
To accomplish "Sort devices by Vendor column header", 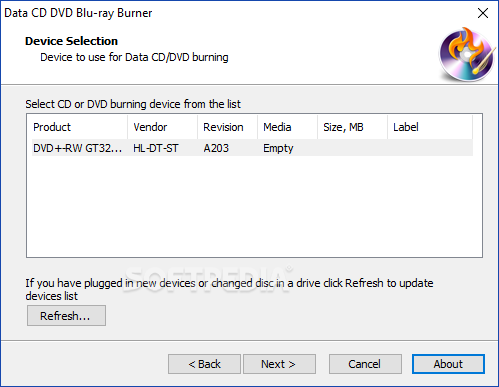I will tap(162, 127).
